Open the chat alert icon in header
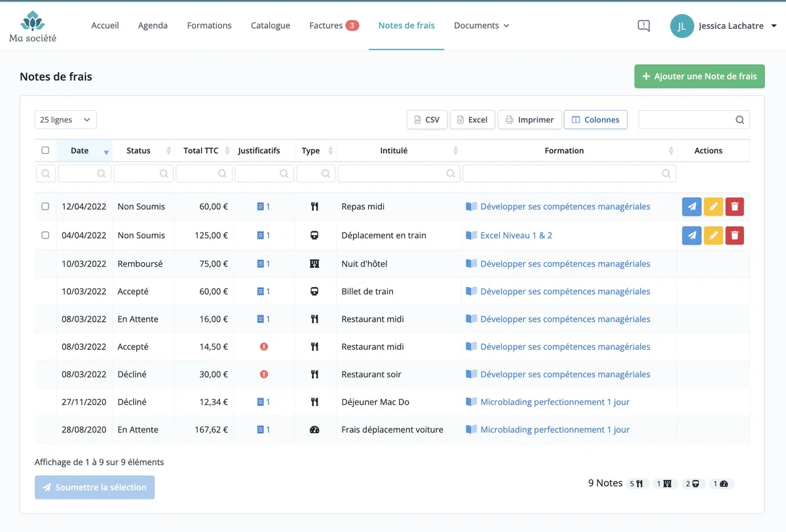786x532 pixels. pos(644,26)
